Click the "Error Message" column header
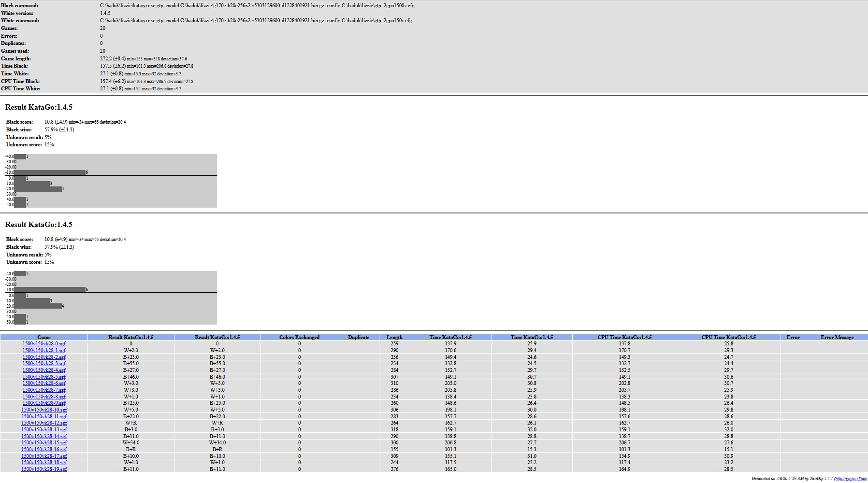Image resolution: width=868 pixels, height=483 pixels. pos(837,337)
